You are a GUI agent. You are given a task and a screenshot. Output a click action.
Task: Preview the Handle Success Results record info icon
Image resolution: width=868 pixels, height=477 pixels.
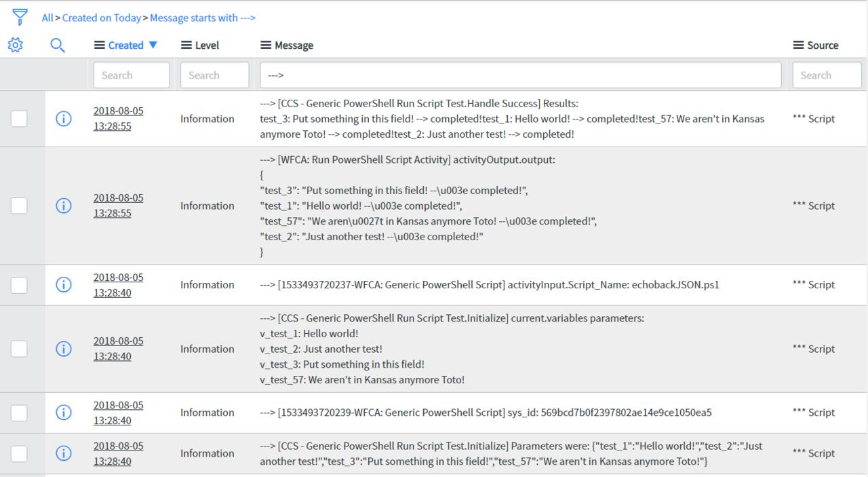(64, 119)
